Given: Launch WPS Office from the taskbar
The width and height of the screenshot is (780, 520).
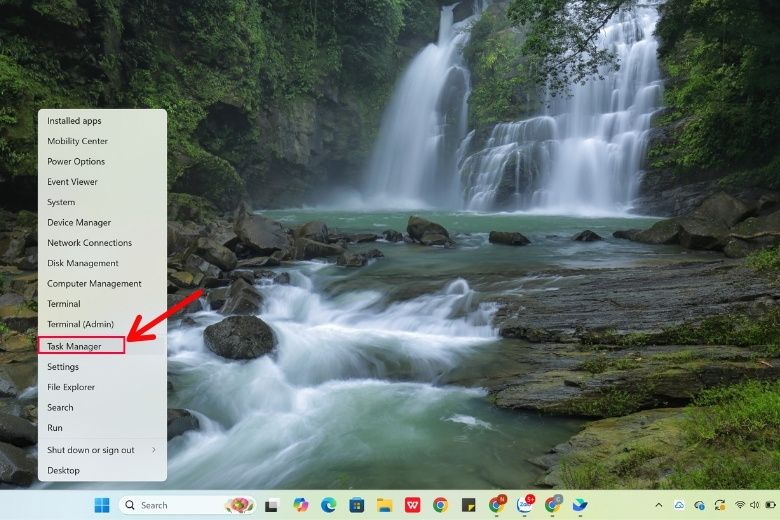Looking at the screenshot, I should pos(412,505).
